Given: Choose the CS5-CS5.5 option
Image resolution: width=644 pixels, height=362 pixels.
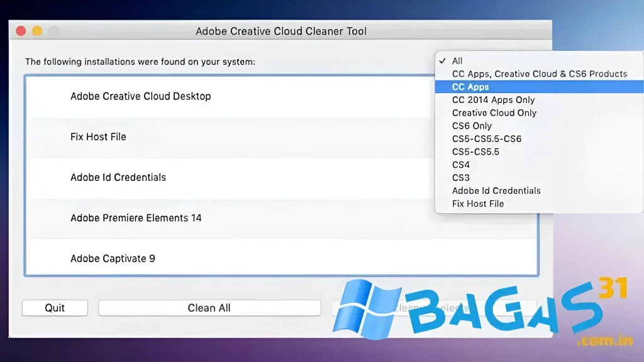Looking at the screenshot, I should pos(539,152).
